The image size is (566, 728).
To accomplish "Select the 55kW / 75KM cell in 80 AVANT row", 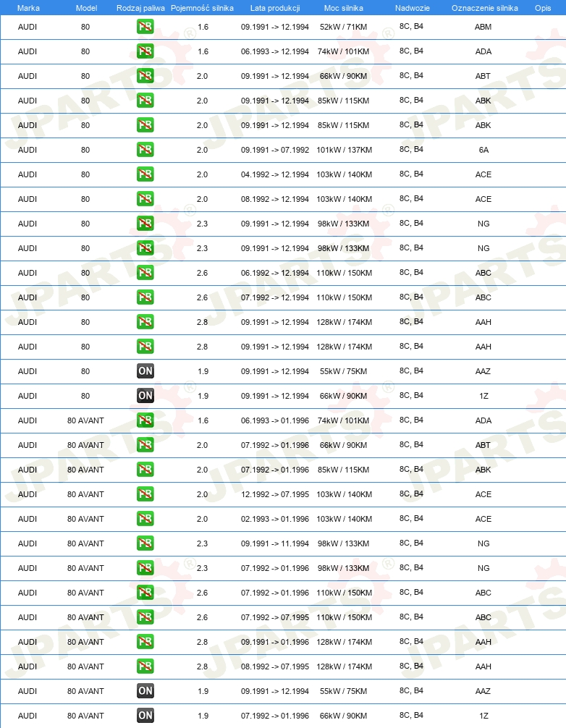I will coord(344,691).
